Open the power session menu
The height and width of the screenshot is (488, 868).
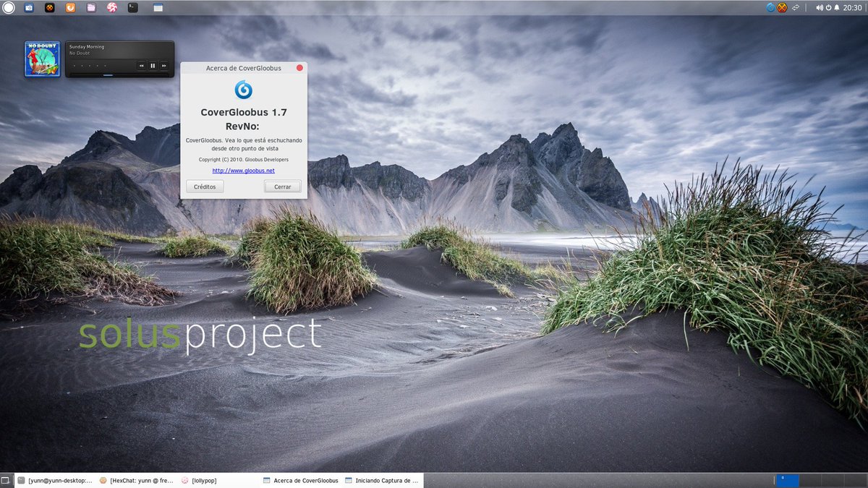click(x=829, y=8)
